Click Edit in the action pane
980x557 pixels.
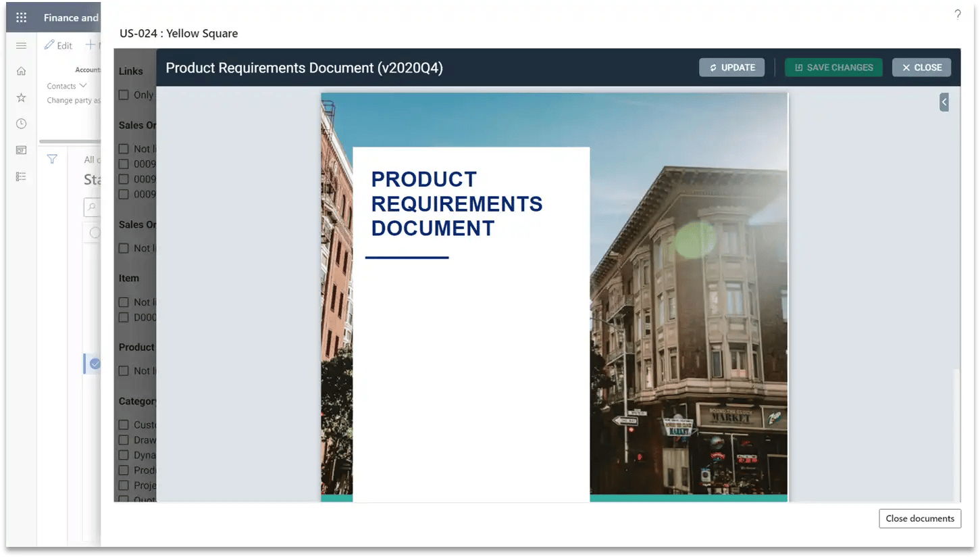click(x=58, y=45)
